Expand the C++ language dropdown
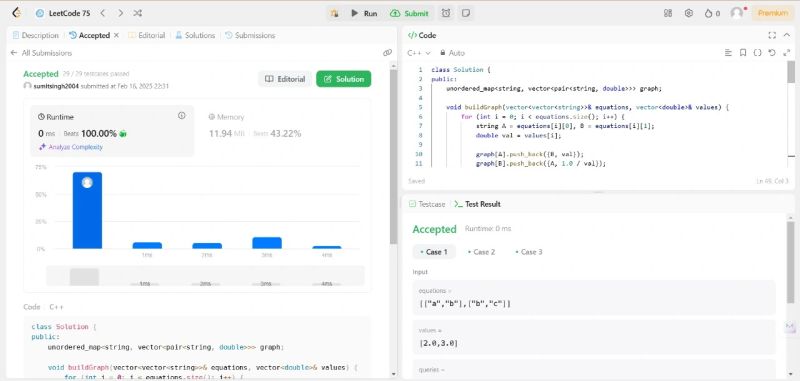The width and height of the screenshot is (800, 381). (419, 53)
